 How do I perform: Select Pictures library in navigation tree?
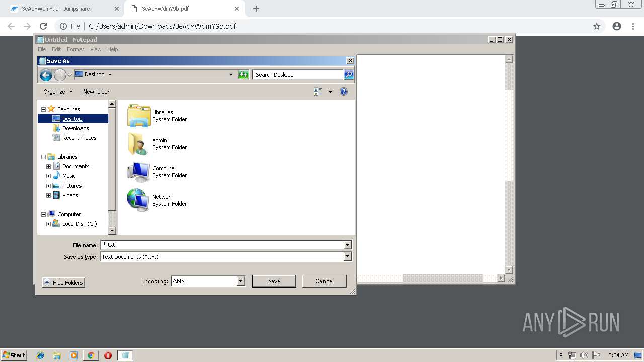click(x=72, y=186)
